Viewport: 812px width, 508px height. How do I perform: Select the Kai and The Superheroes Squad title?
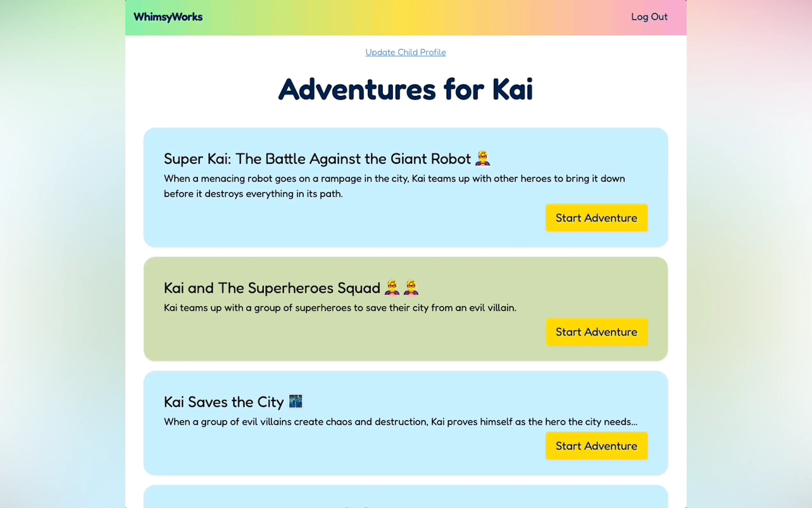pyautogui.click(x=271, y=288)
